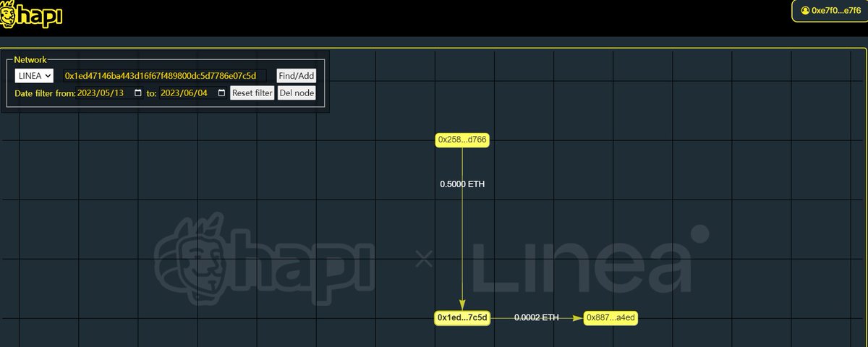Open wallet account 0xe7f0...e7f6 button
The width and height of the screenshot is (868, 347).
point(830,10)
